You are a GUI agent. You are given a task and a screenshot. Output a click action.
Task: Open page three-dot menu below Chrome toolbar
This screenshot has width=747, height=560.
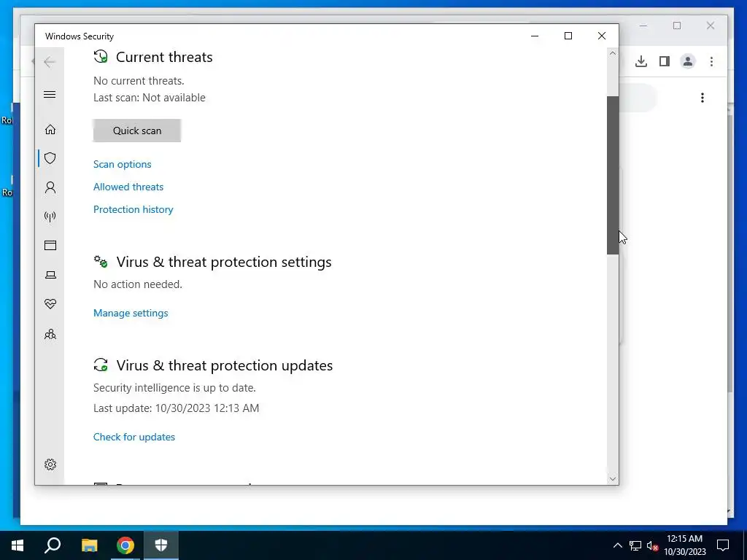(703, 98)
